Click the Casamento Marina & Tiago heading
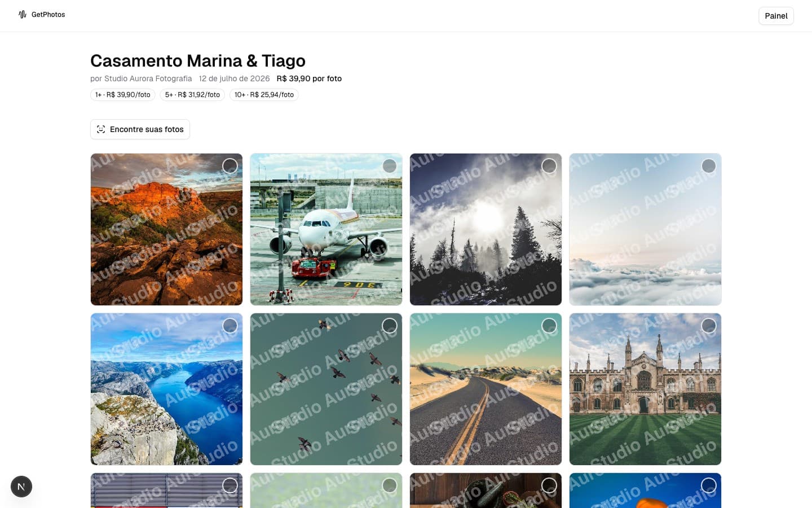The width and height of the screenshot is (812, 508). click(x=198, y=60)
